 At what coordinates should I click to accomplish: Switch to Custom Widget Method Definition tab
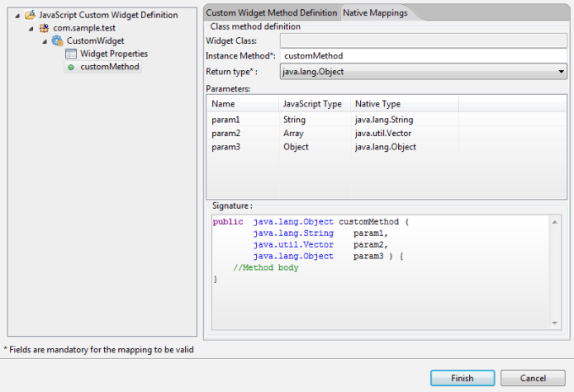[271, 13]
